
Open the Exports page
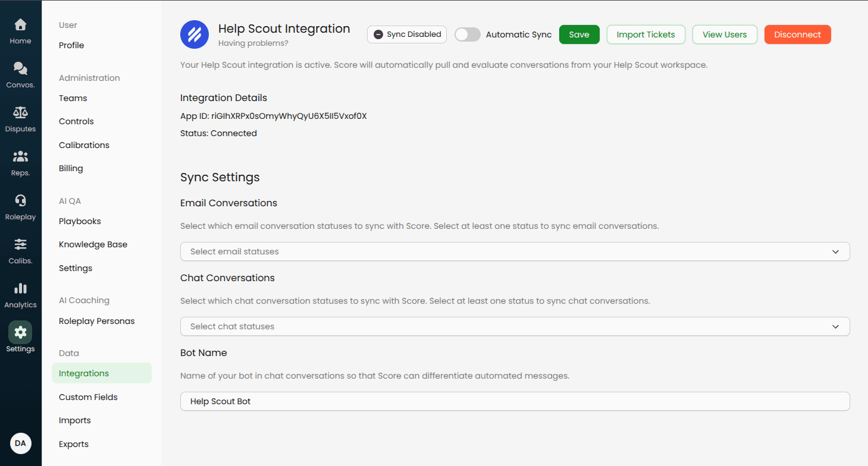pyautogui.click(x=74, y=444)
